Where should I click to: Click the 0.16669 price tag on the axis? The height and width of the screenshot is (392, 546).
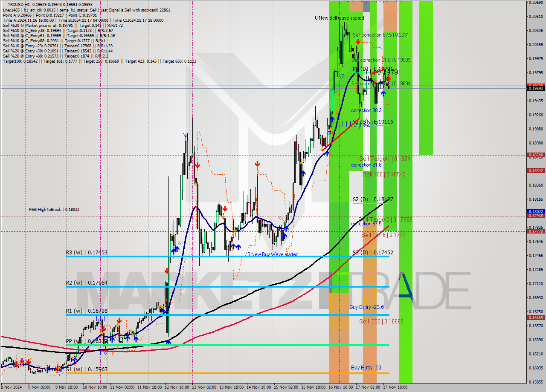click(x=536, y=317)
